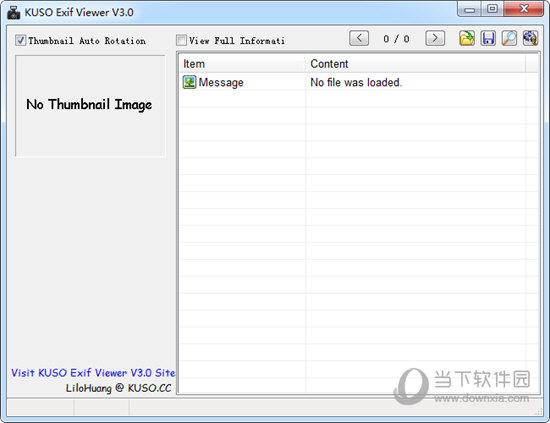Go to next image arrow button
Image resolution: width=550 pixels, height=423 pixels.
point(435,38)
